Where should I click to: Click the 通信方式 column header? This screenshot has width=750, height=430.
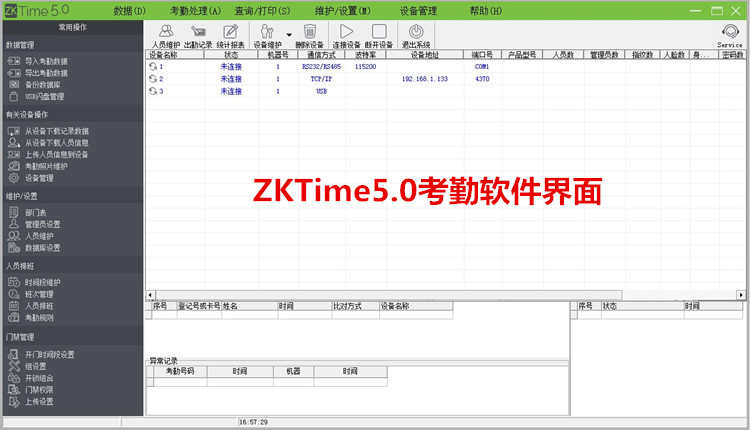[x=321, y=55]
